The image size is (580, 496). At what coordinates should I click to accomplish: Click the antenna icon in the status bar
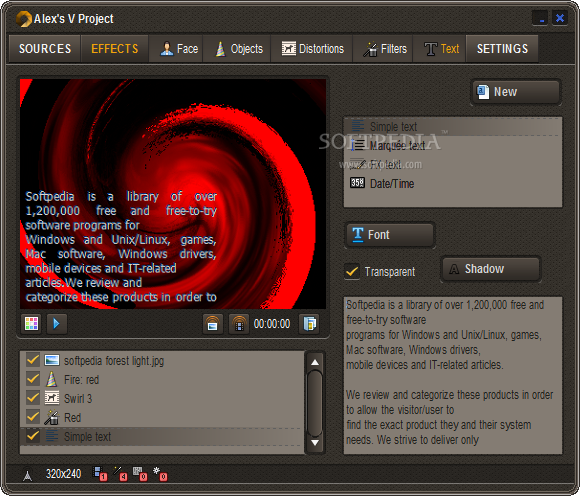tap(27, 475)
